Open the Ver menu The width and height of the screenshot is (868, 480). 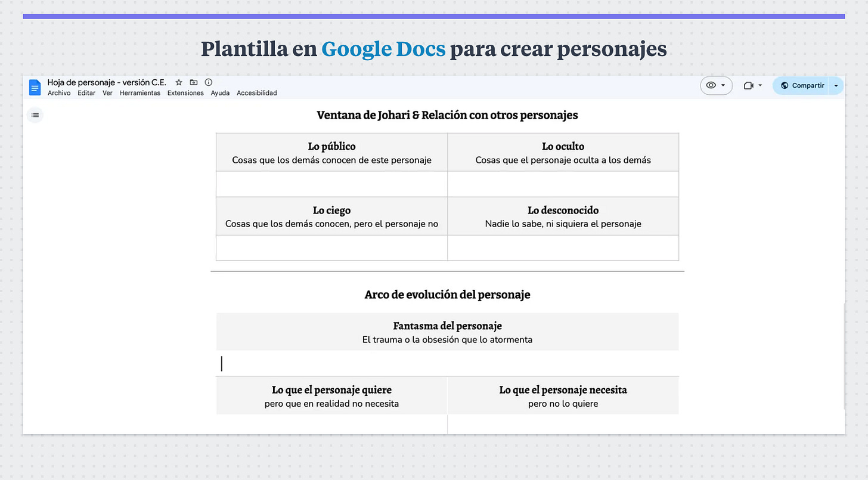point(107,93)
